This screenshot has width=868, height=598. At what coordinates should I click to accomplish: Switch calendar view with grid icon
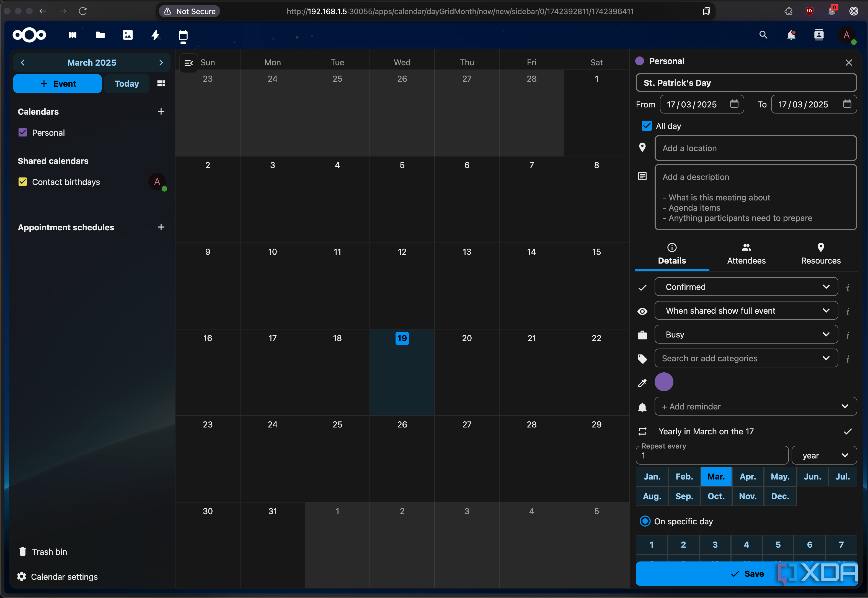tap(161, 84)
